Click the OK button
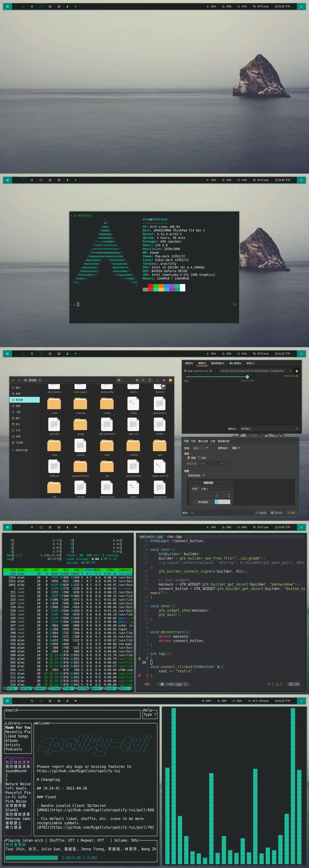Viewport: 309px width, 868px height. (291, 513)
